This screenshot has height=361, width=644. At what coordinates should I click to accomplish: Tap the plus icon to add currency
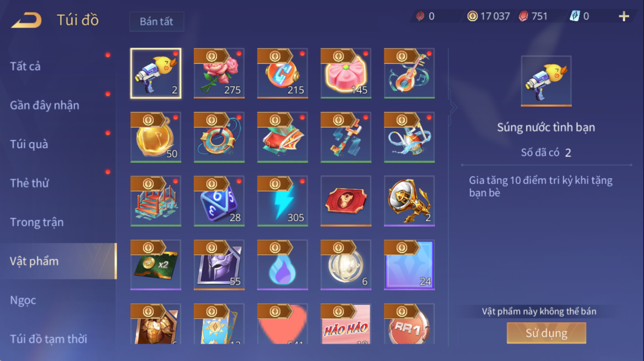tap(624, 16)
